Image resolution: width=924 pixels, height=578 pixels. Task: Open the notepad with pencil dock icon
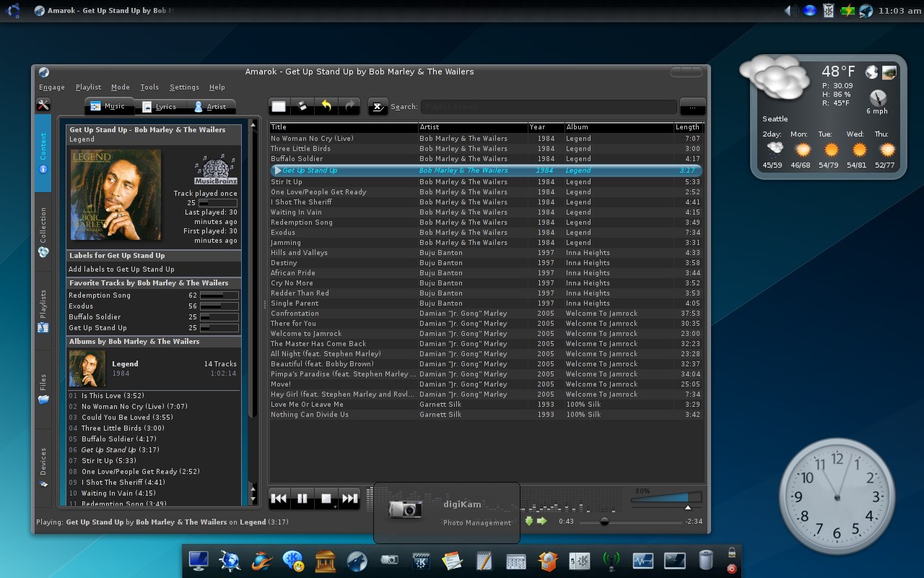[x=484, y=560]
